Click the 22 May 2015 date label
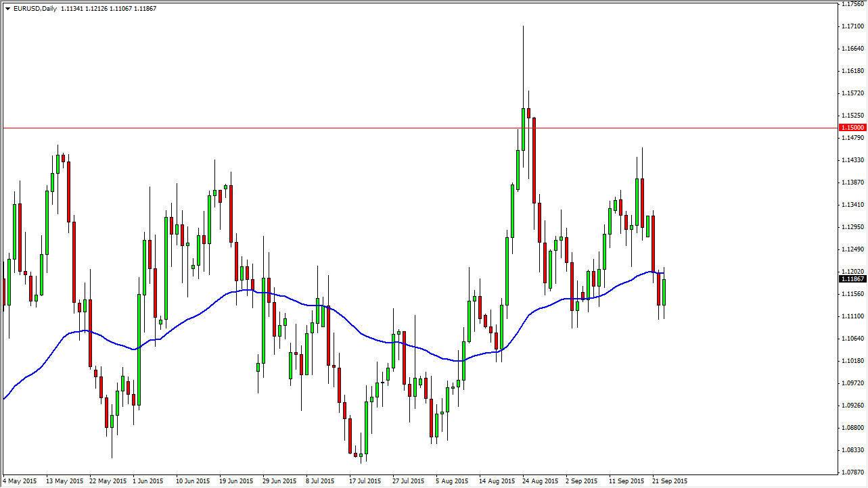This screenshot has height=488, width=868. coord(109,481)
